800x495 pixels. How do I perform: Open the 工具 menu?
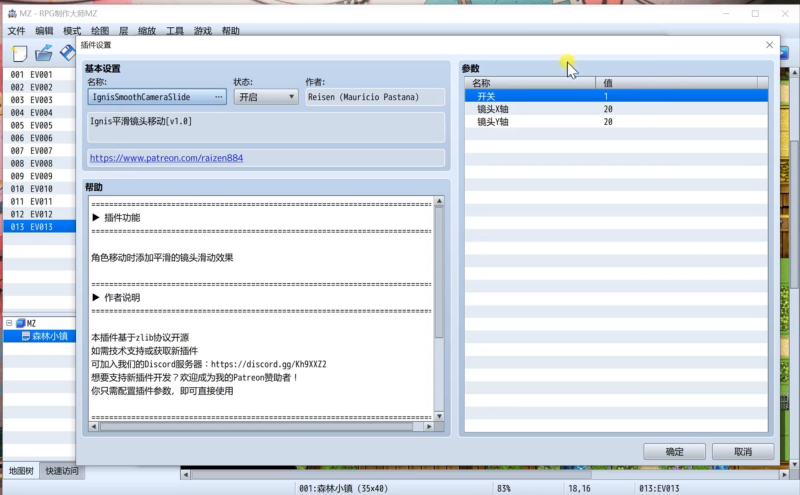[175, 31]
